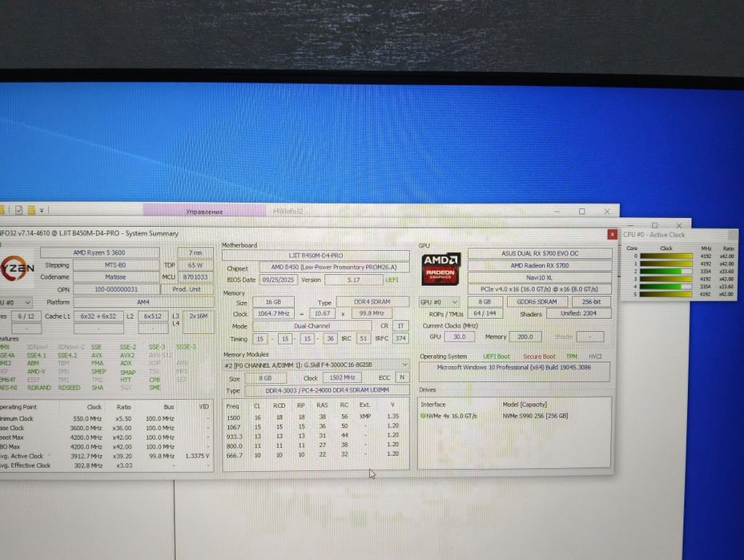Click the Platform value AM4

[143, 302]
